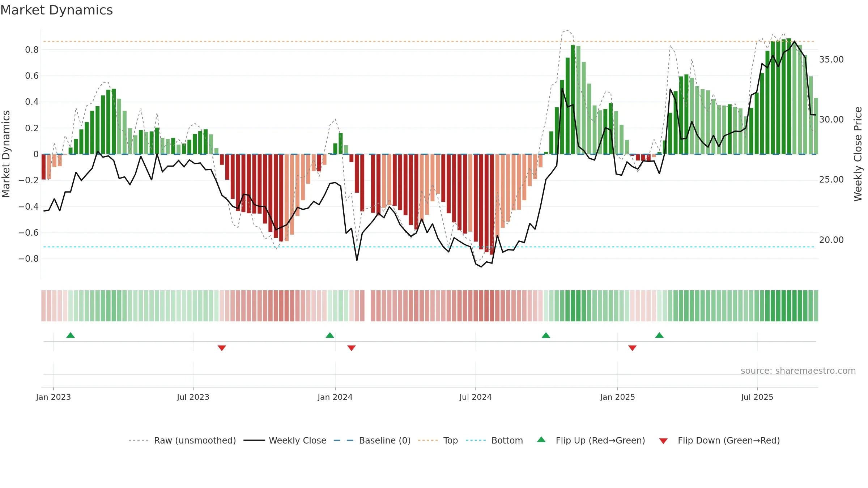Click the Weekly Close Price axis title

pyautogui.click(x=858, y=154)
